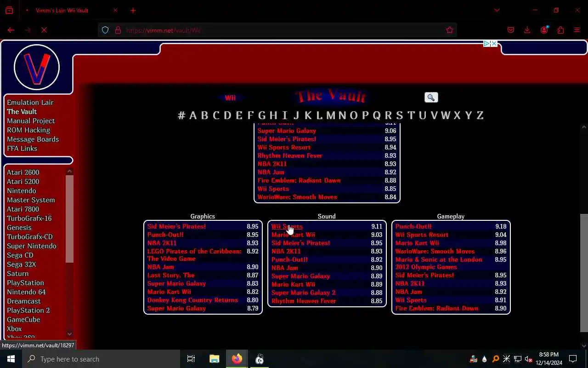
Task: Click the volume speaker tray icon
Action: point(528,359)
